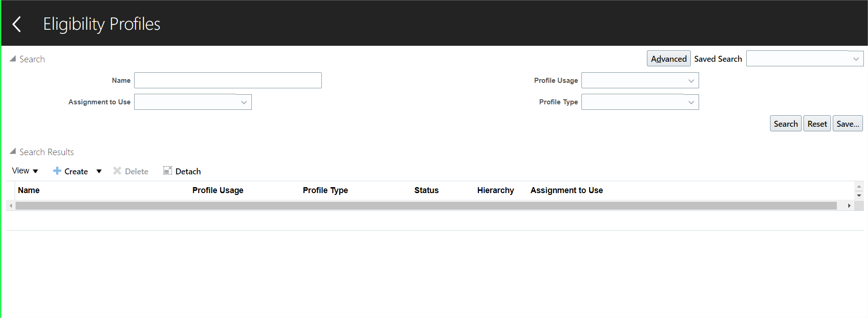Sort by Assignment to Use column header

(567, 190)
